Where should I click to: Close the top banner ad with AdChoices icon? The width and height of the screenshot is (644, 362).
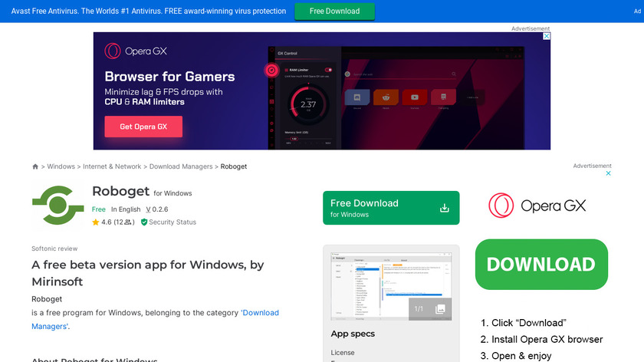pyautogui.click(x=547, y=36)
